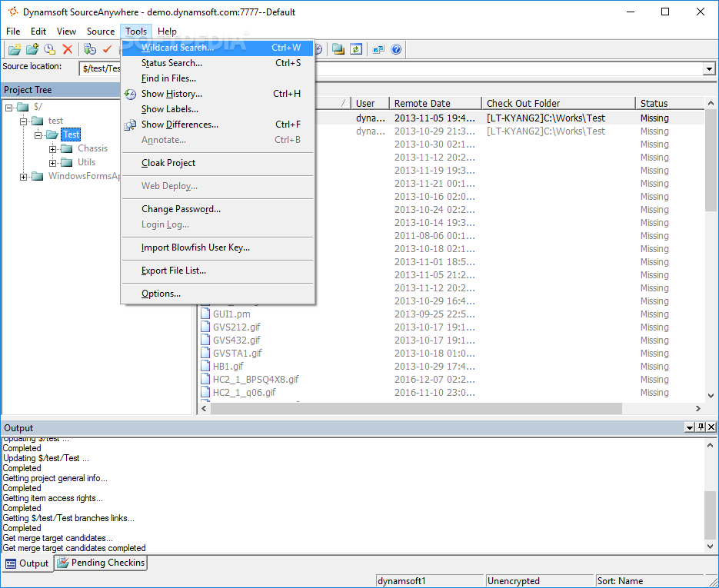Expand the Utils folder
The width and height of the screenshot is (719, 588).
[53, 163]
